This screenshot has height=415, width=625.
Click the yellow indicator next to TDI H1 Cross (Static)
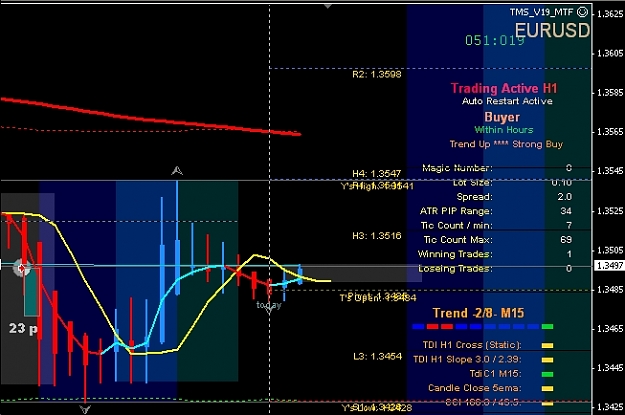[547, 345]
